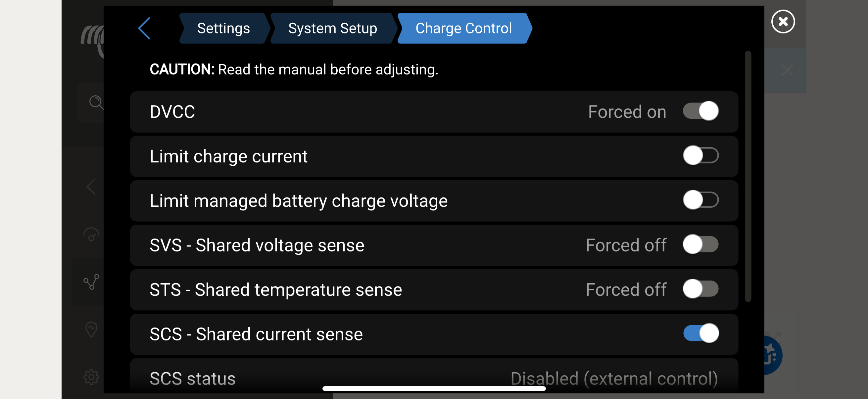The height and width of the screenshot is (399, 868).
Task: Navigate to the Settings breadcrumb
Action: (x=223, y=28)
